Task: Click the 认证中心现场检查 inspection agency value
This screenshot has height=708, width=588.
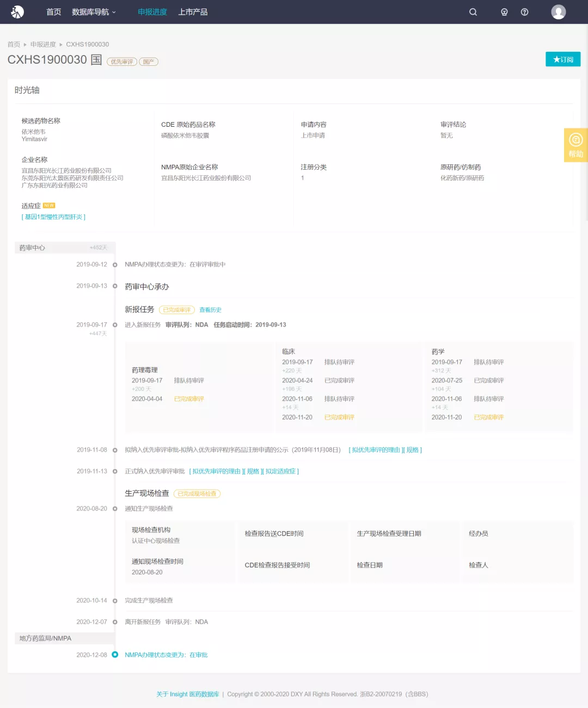Action: pos(156,541)
